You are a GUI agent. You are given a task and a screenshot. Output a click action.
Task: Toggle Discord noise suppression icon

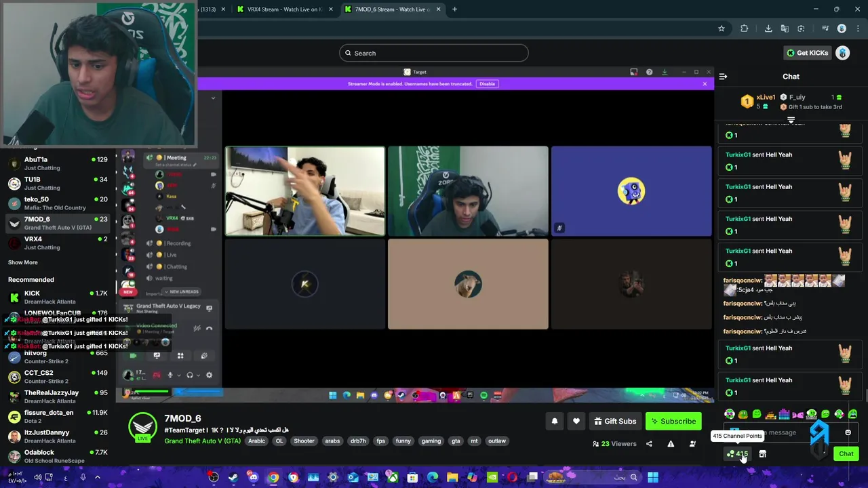click(197, 328)
